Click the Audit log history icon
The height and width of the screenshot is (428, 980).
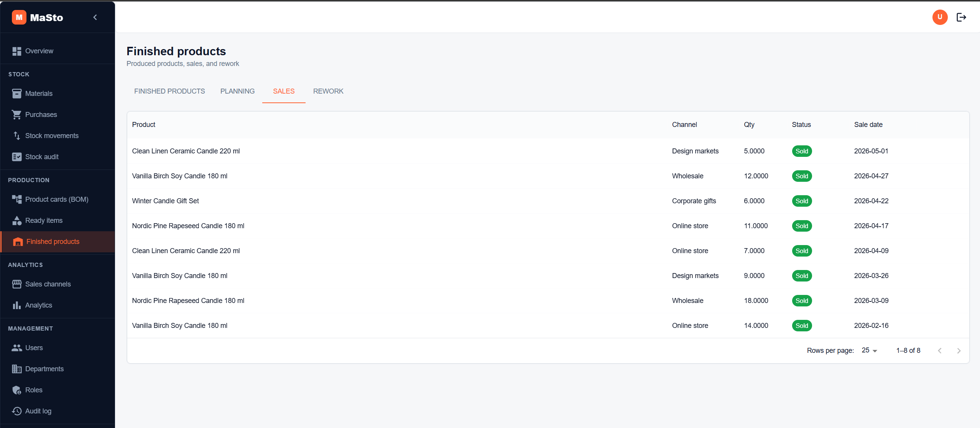[x=16, y=411]
